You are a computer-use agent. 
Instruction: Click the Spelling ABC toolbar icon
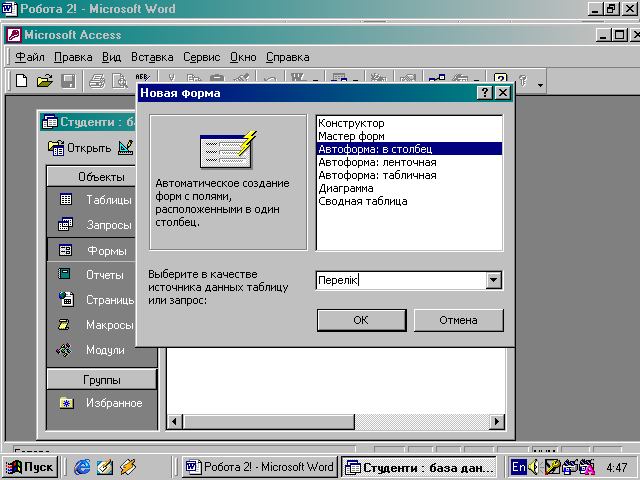[142, 77]
